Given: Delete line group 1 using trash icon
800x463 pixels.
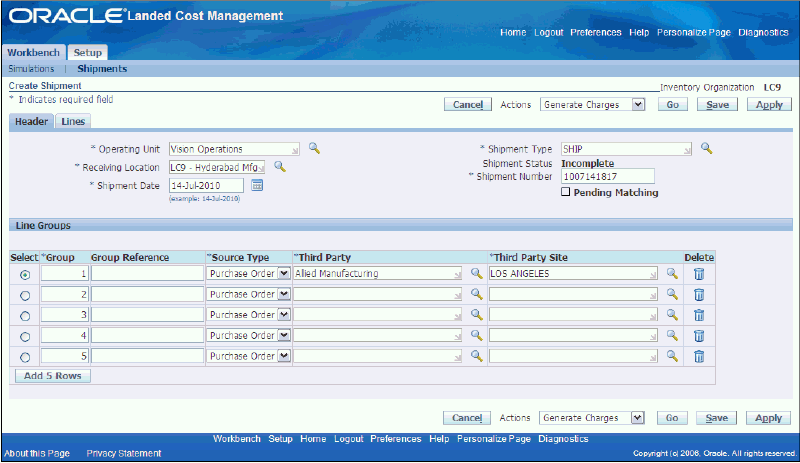Looking at the screenshot, I should (x=699, y=273).
